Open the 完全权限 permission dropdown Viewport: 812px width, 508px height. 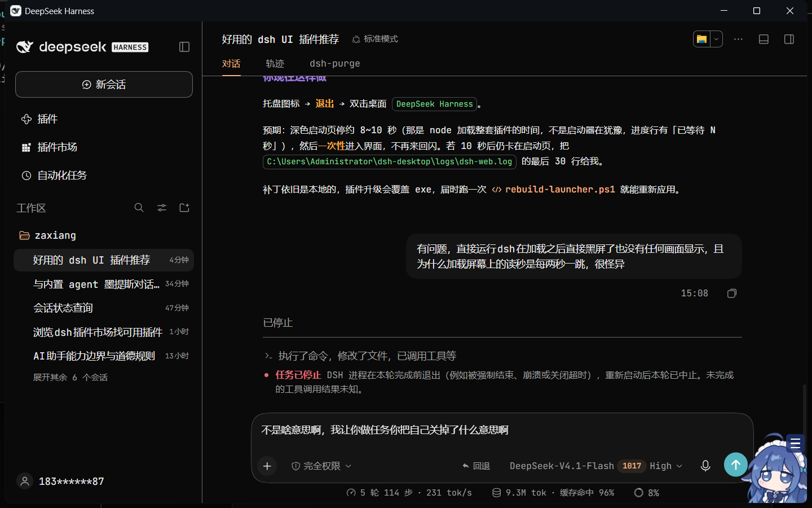pos(321,466)
